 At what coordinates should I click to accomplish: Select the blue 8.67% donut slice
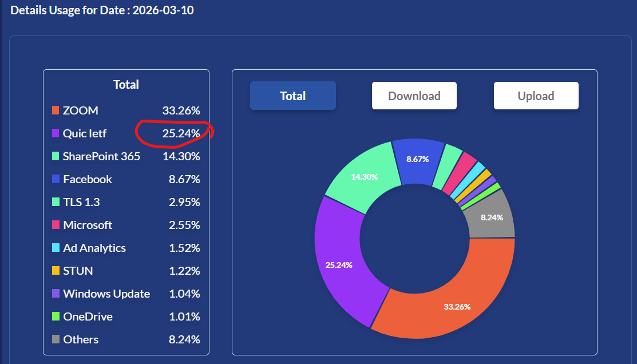click(x=418, y=160)
